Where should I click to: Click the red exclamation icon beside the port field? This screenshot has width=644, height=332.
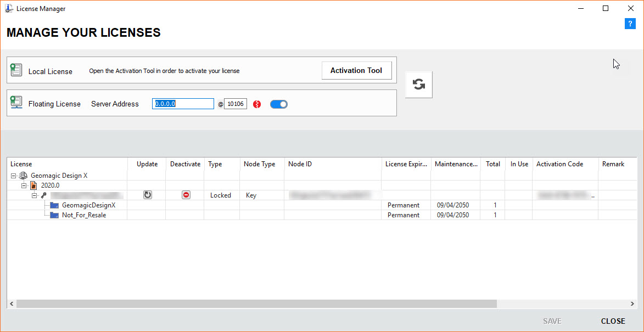click(256, 104)
